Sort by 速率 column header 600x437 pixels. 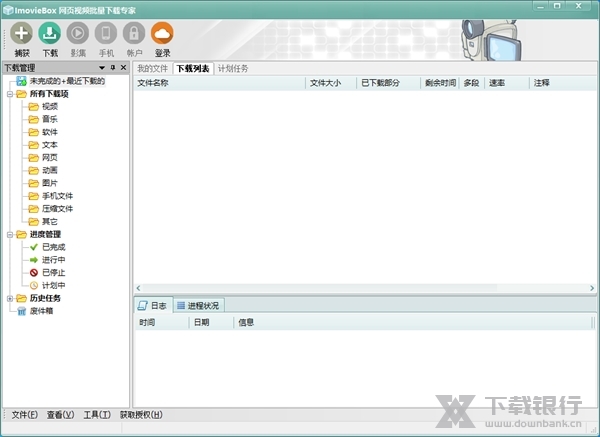[507, 83]
